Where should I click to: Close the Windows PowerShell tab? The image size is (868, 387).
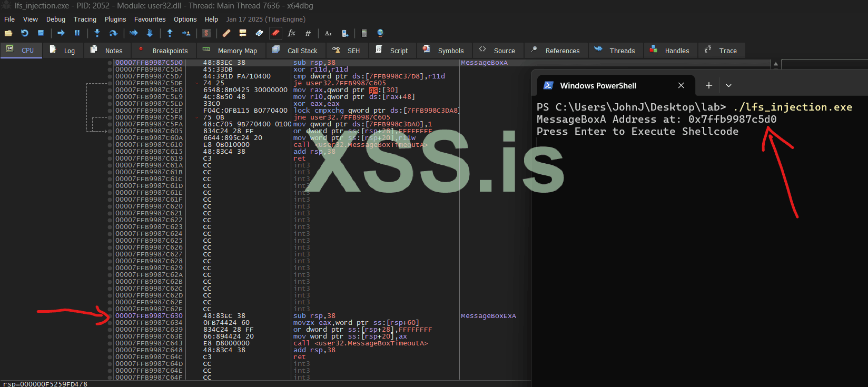tap(681, 85)
